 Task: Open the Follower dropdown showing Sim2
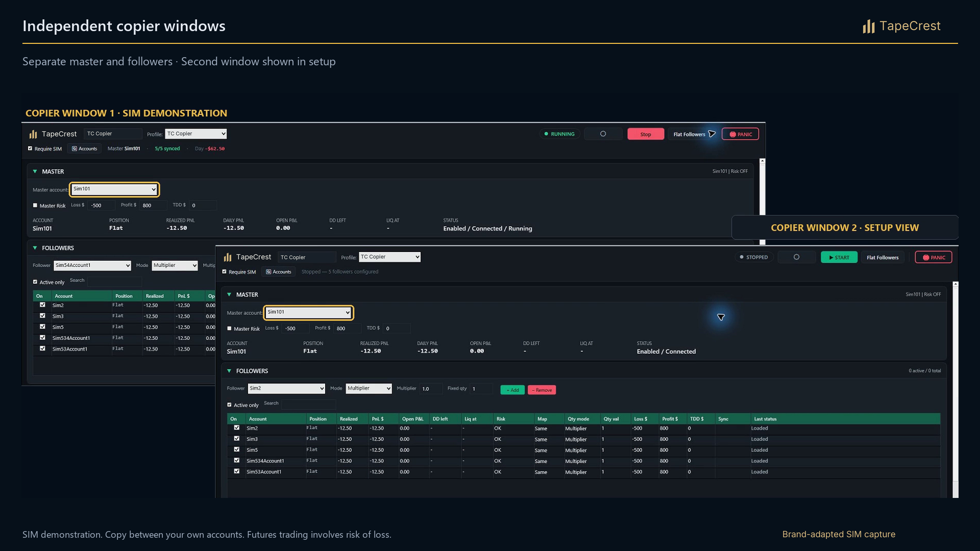[286, 389]
